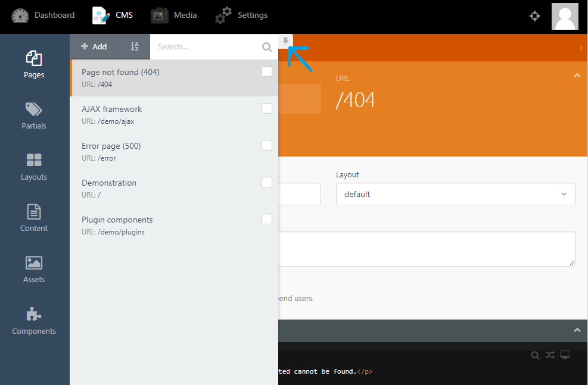Click the search magnifier icon

tap(267, 47)
